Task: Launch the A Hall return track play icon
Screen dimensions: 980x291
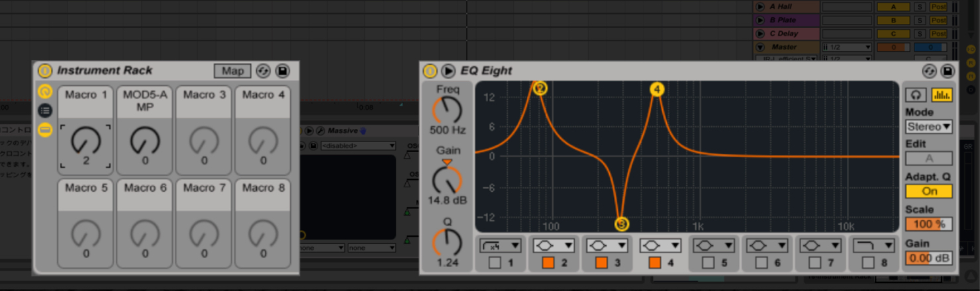Action: (760, 7)
